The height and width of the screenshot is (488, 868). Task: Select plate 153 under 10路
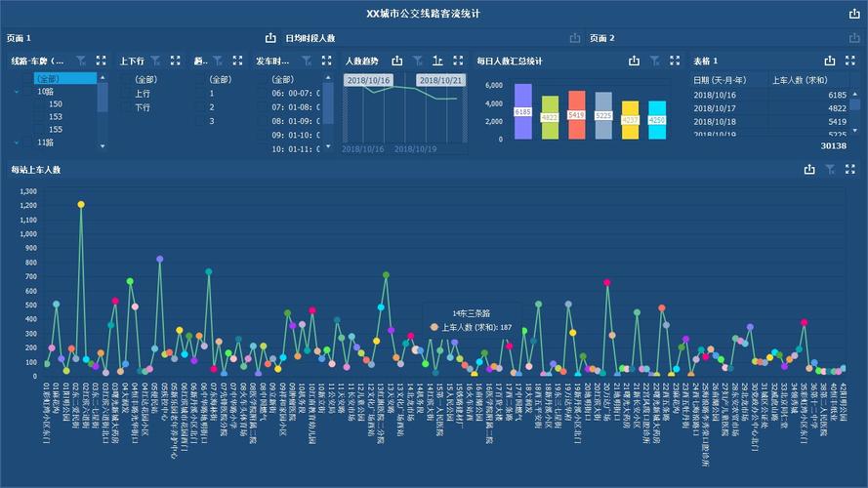pyautogui.click(x=56, y=117)
